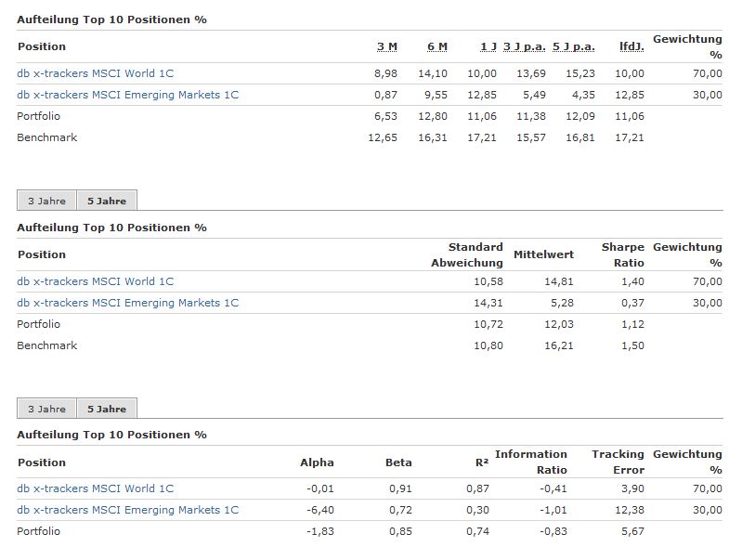The image size is (742, 560).
Task: Click the 3 J p.a. column header
Action: (x=525, y=47)
